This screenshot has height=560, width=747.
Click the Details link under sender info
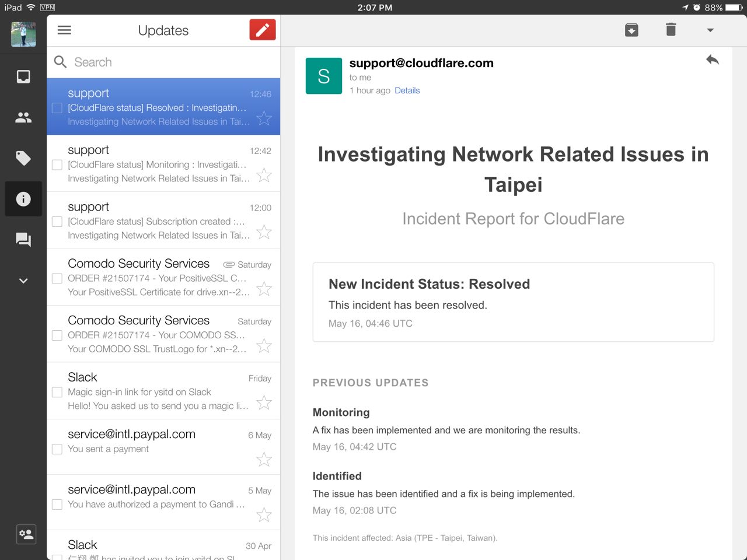click(x=407, y=90)
